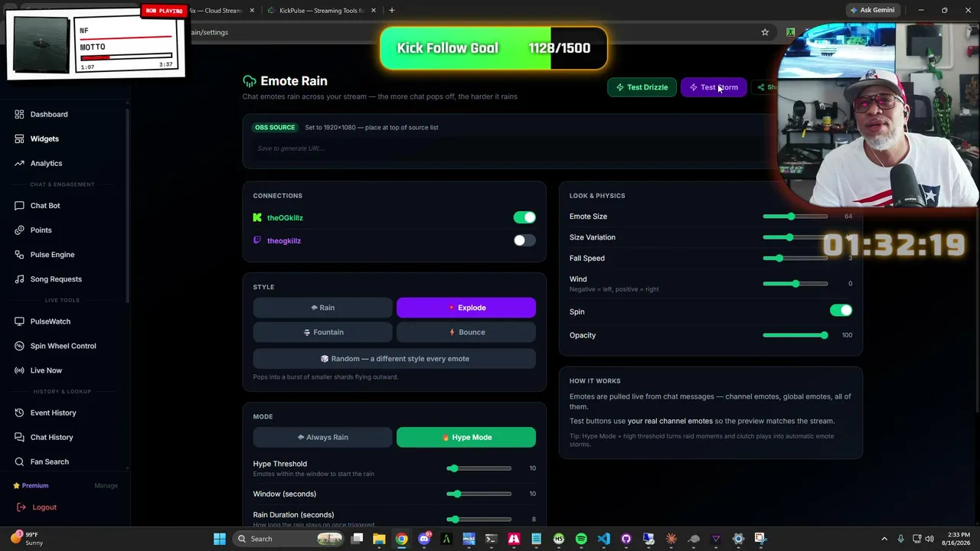Open PulseWatch via its sidebar icon

pyautogui.click(x=19, y=321)
